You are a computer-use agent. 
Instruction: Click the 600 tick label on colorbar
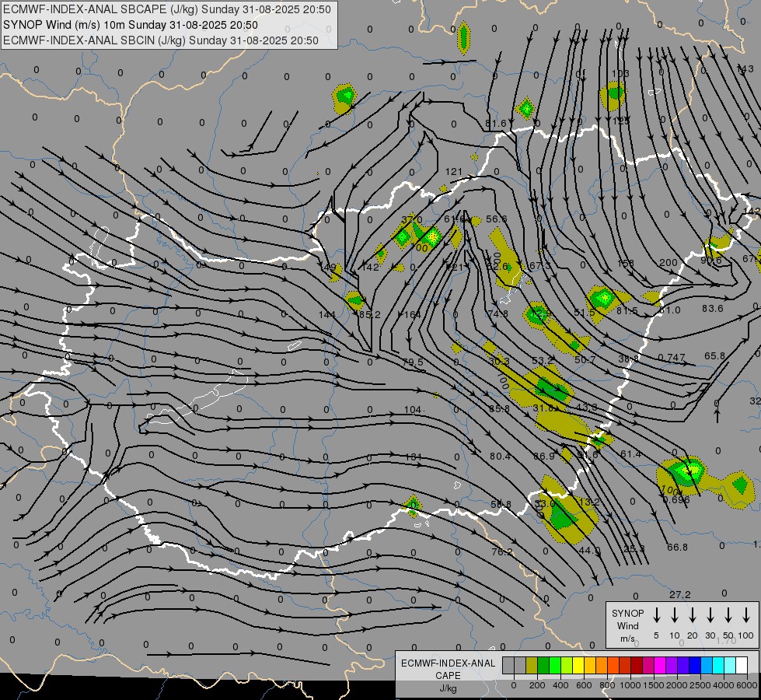click(584, 685)
